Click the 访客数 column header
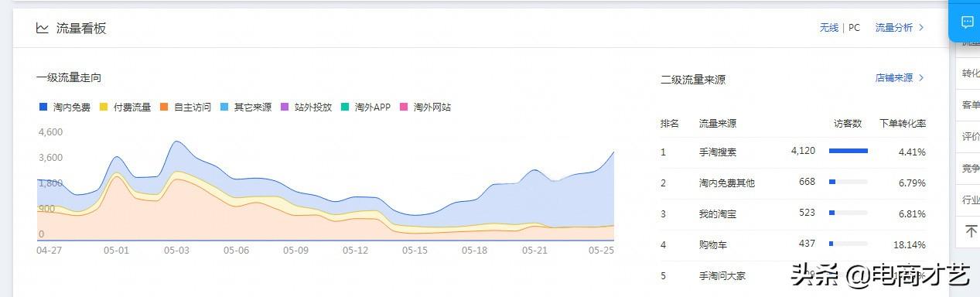Viewport: 980px width, 297px height. click(x=848, y=124)
